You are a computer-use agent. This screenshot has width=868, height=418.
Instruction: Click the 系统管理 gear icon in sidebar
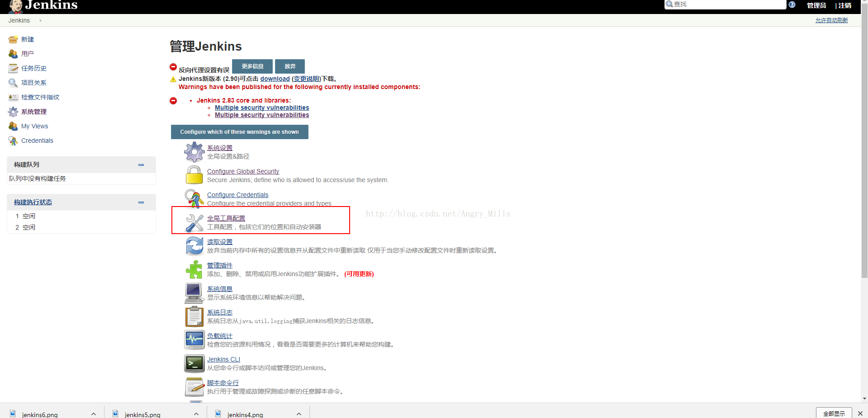tap(13, 112)
